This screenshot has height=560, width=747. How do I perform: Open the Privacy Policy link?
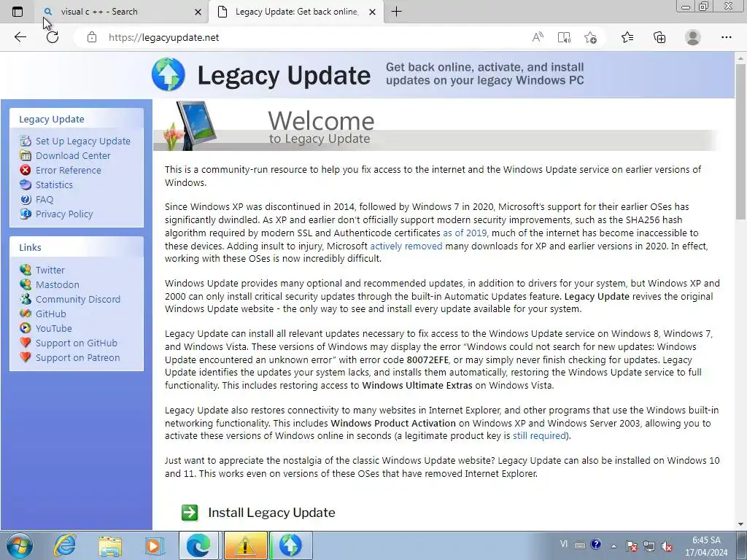[64, 214]
